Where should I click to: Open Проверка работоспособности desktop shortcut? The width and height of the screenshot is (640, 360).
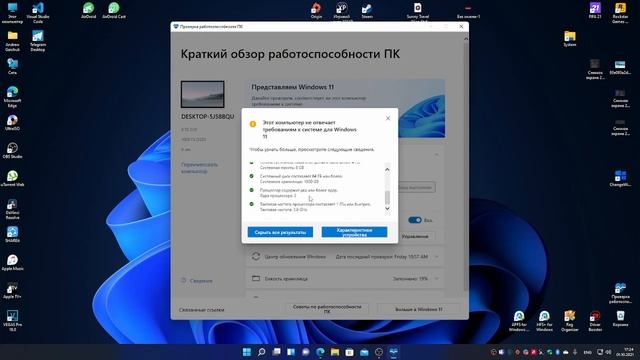pos(620,293)
